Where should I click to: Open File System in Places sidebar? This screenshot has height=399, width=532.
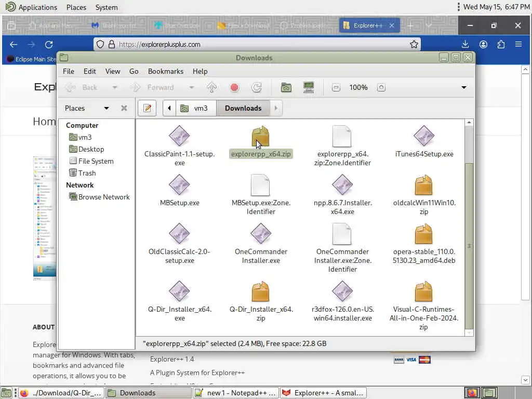[x=91, y=161]
